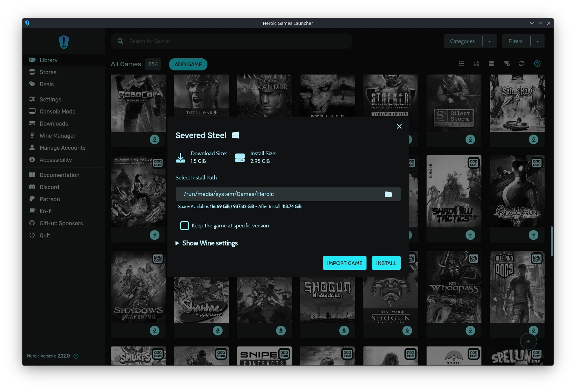Viewport: 576px width, 392px height.
Task: Browse for install folder using the folder icon
Action: pos(388,194)
